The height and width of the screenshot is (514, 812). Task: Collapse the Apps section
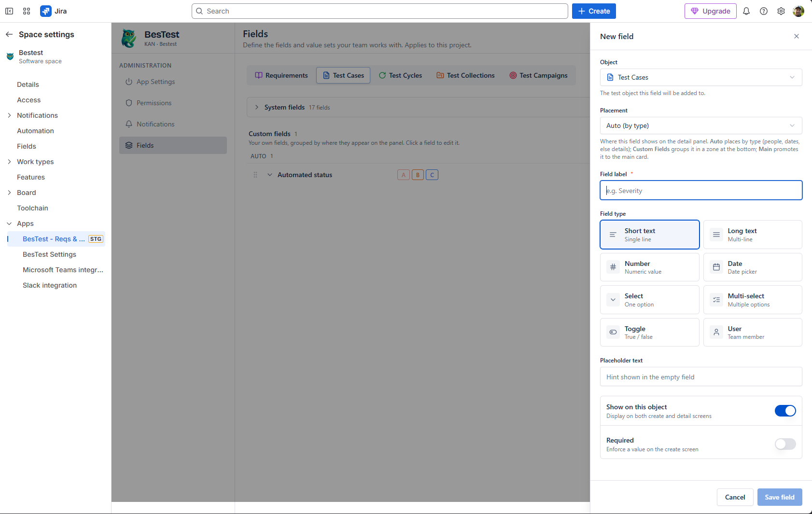(x=9, y=223)
